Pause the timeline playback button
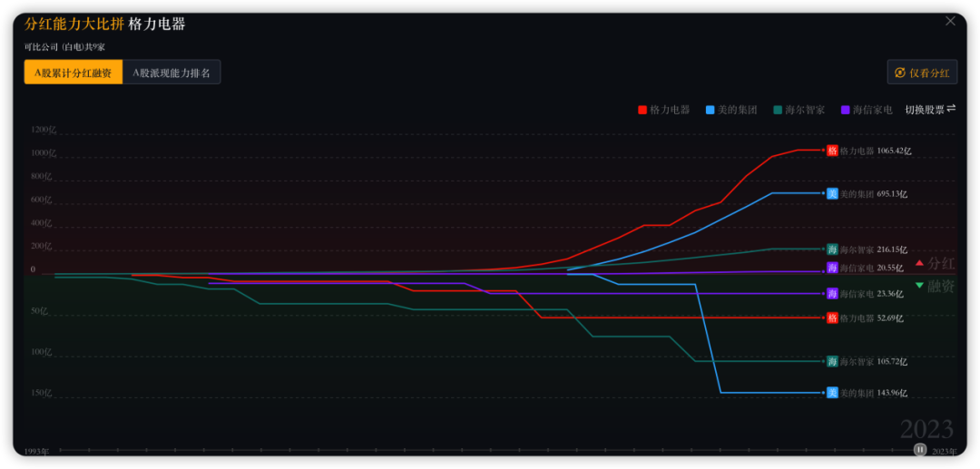Image resolution: width=980 pixels, height=469 pixels. pos(920,449)
